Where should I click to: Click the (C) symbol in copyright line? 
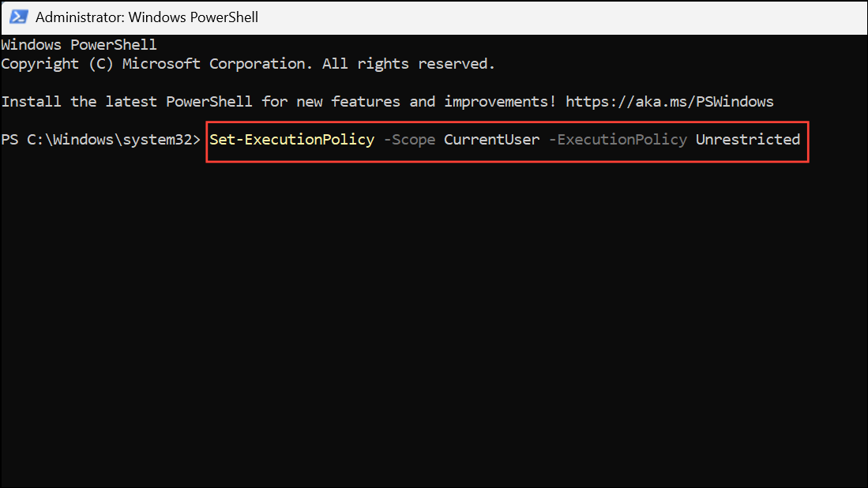coord(101,64)
